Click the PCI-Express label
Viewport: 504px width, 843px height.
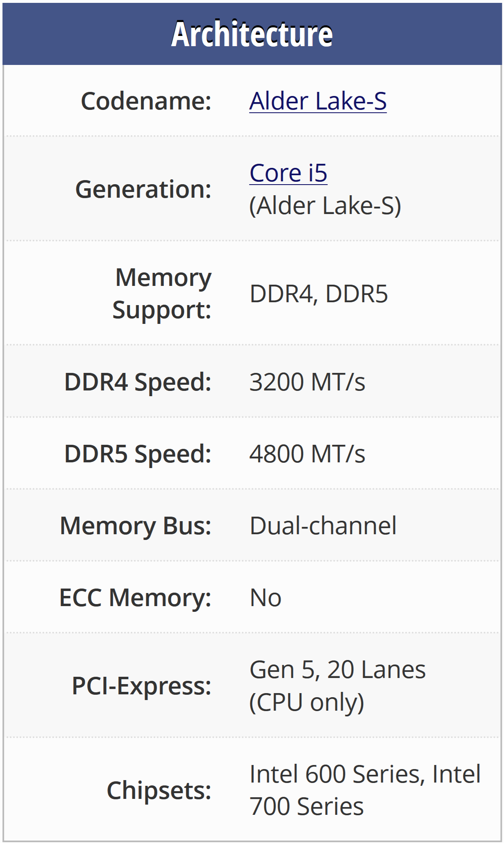pos(141,686)
